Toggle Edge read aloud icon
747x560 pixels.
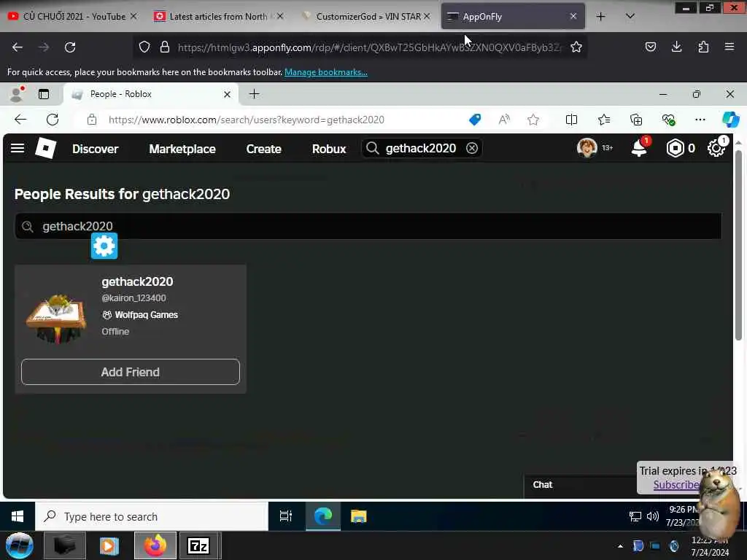click(504, 120)
